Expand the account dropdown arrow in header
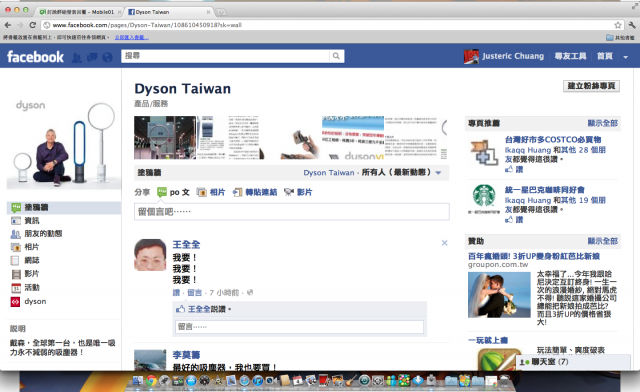640x392 pixels. click(x=625, y=57)
